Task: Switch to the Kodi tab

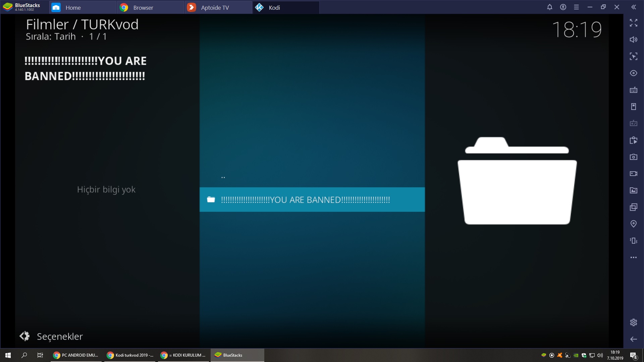Action: pyautogui.click(x=286, y=7)
